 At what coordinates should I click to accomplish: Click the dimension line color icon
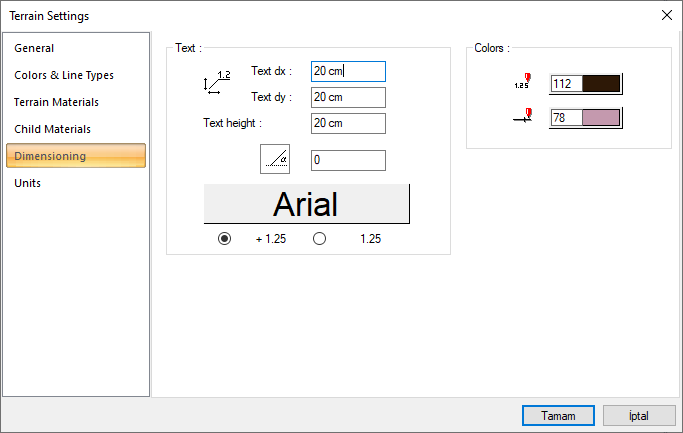(x=522, y=117)
